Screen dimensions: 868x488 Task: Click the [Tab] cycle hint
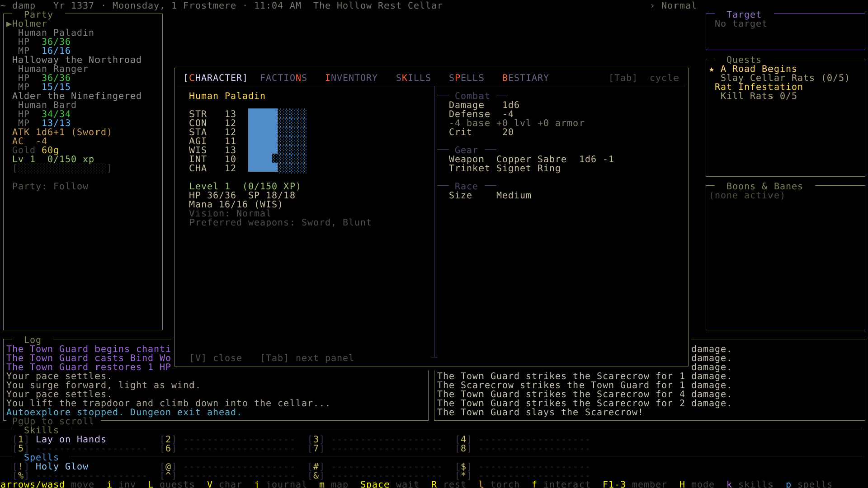pos(644,78)
